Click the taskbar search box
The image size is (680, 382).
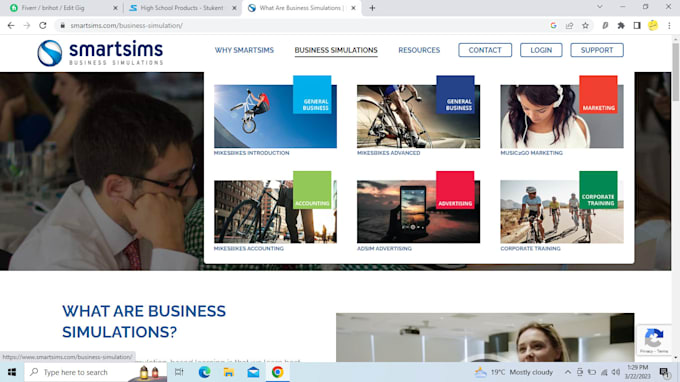point(95,372)
